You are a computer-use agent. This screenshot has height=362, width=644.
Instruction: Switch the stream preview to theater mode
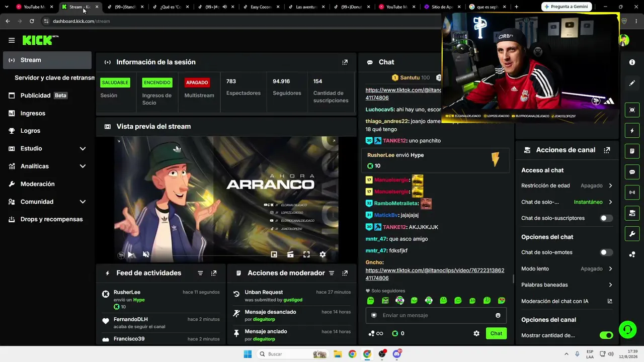[x=290, y=254]
